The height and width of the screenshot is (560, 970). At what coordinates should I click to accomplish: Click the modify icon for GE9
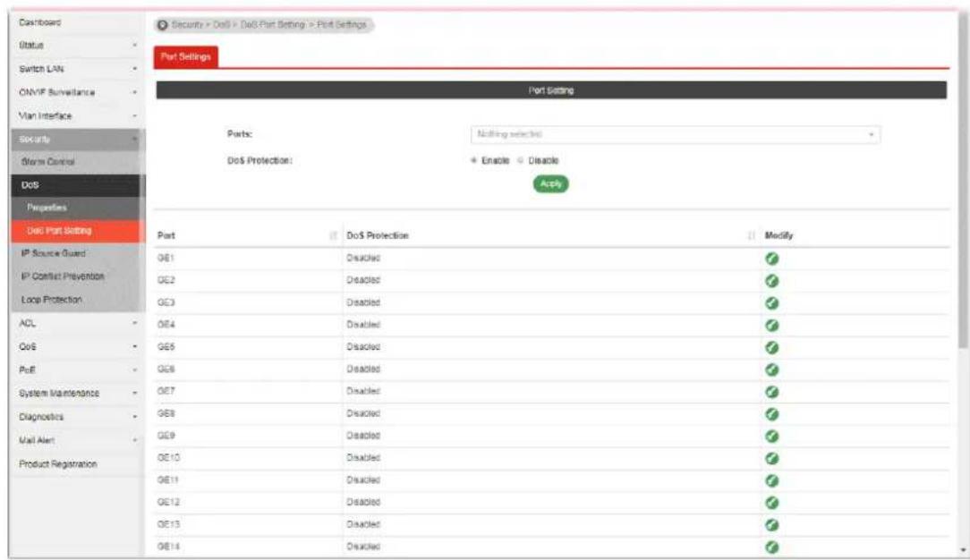(771, 437)
